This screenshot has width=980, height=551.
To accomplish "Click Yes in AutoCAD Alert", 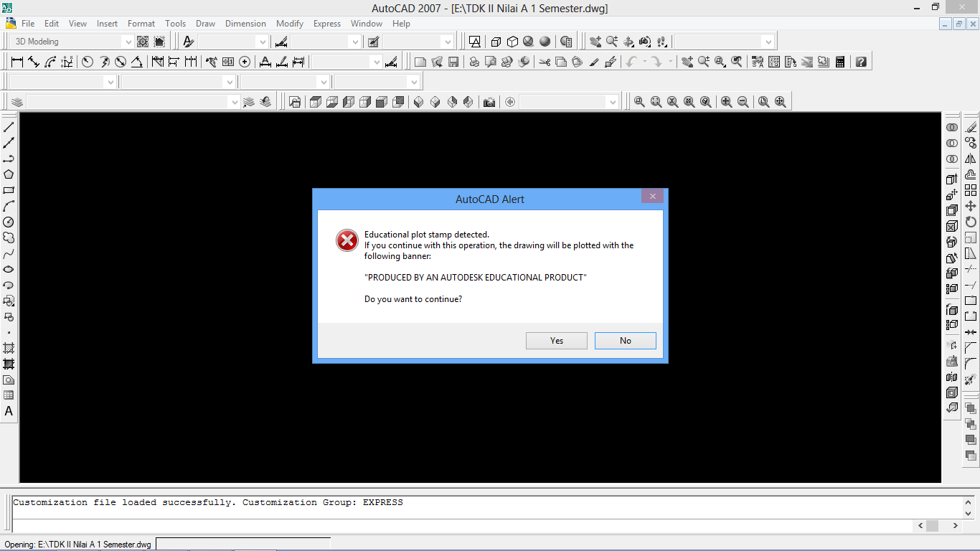I will (557, 341).
